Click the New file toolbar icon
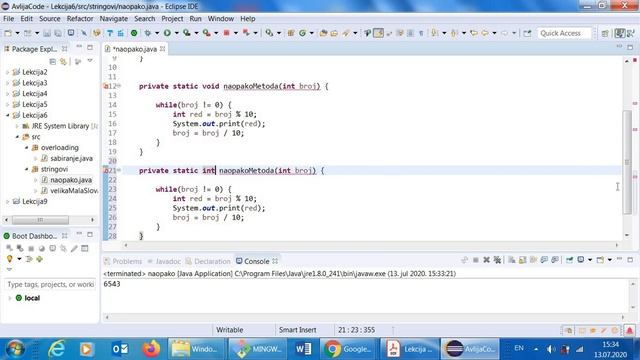 (x=8, y=33)
